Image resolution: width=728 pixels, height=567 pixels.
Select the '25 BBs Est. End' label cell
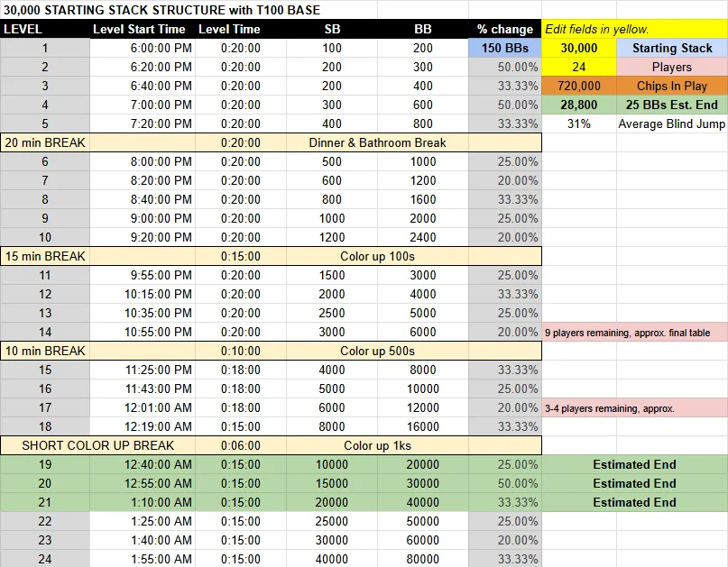click(672, 105)
